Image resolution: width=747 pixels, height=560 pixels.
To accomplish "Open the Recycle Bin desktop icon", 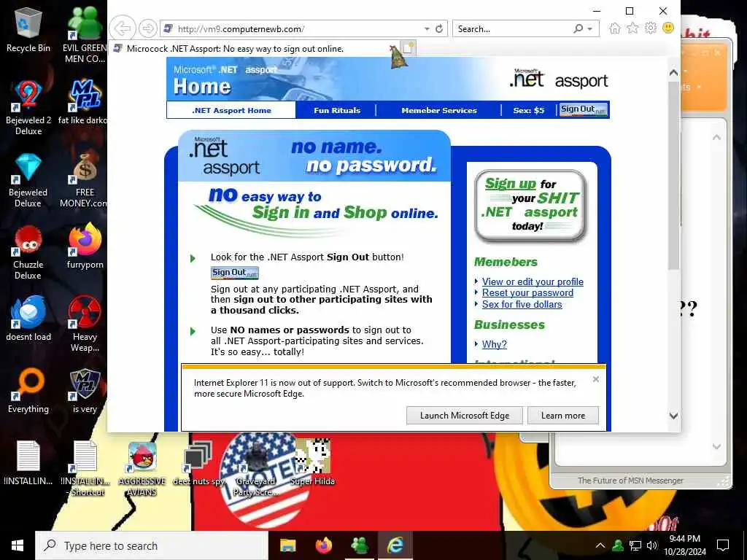I will [28, 29].
